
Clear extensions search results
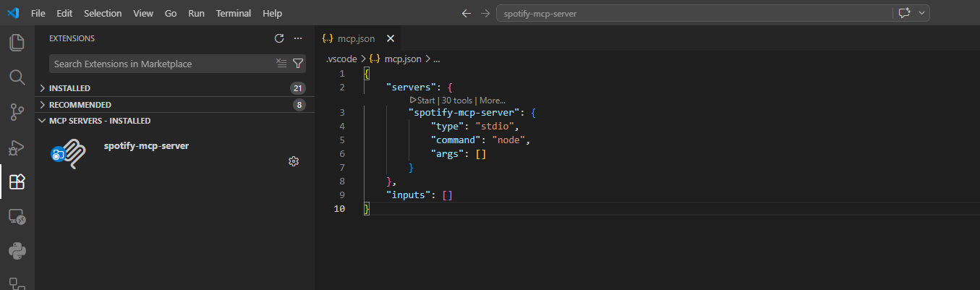click(x=281, y=64)
